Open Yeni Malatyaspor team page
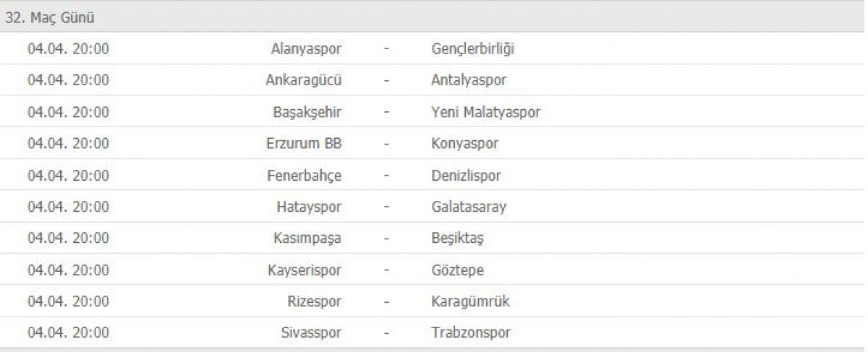 click(485, 112)
